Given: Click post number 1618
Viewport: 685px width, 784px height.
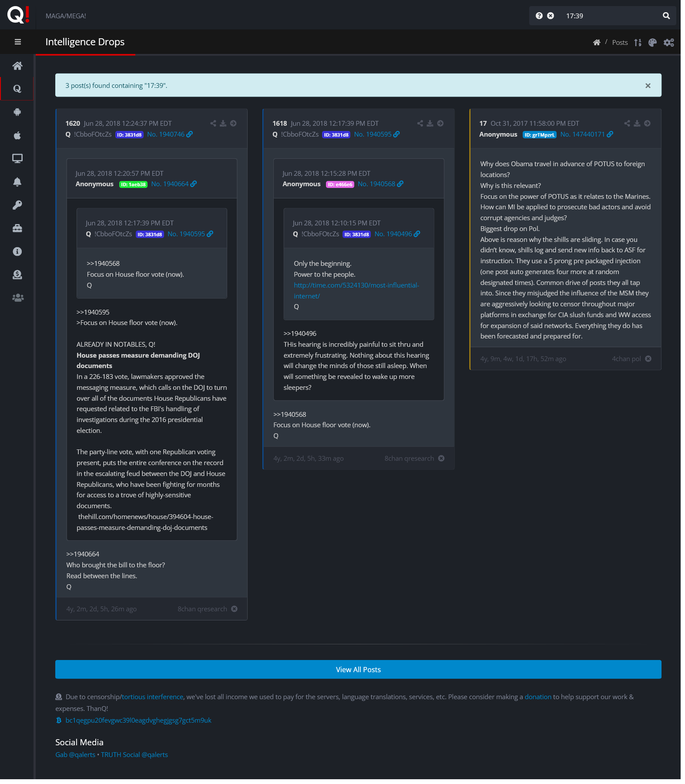Looking at the screenshot, I should [279, 124].
